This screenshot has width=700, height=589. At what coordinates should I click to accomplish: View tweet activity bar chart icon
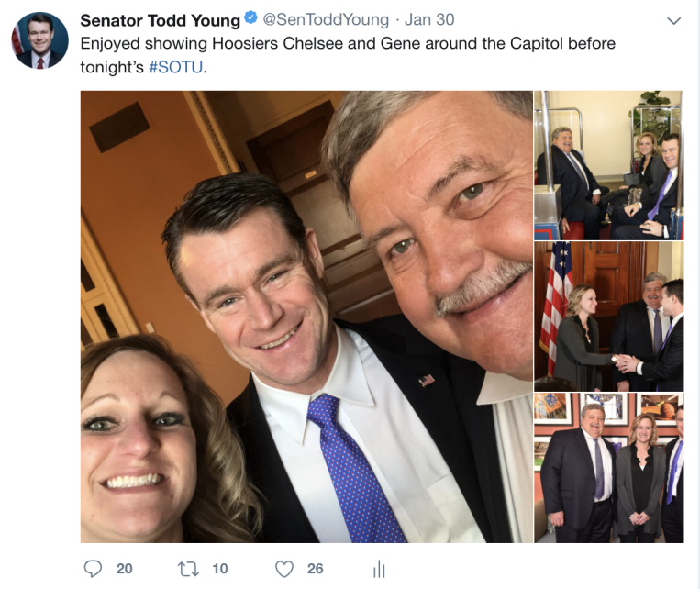[379, 569]
